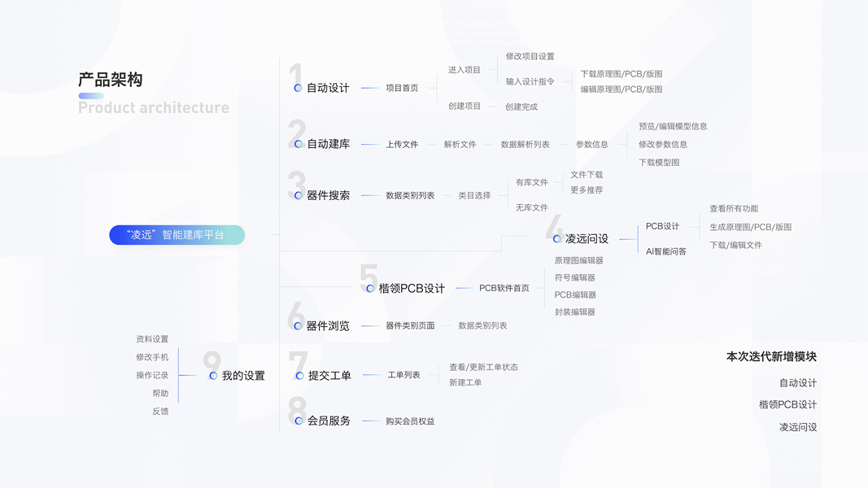Image resolution: width=868 pixels, height=488 pixels.
Task: Click the 输入设计指令 label
Action: [530, 81]
